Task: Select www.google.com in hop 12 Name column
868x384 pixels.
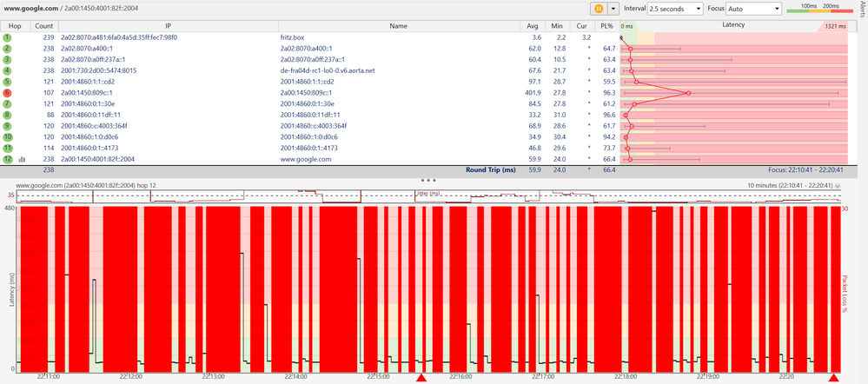Action: pyautogui.click(x=306, y=159)
